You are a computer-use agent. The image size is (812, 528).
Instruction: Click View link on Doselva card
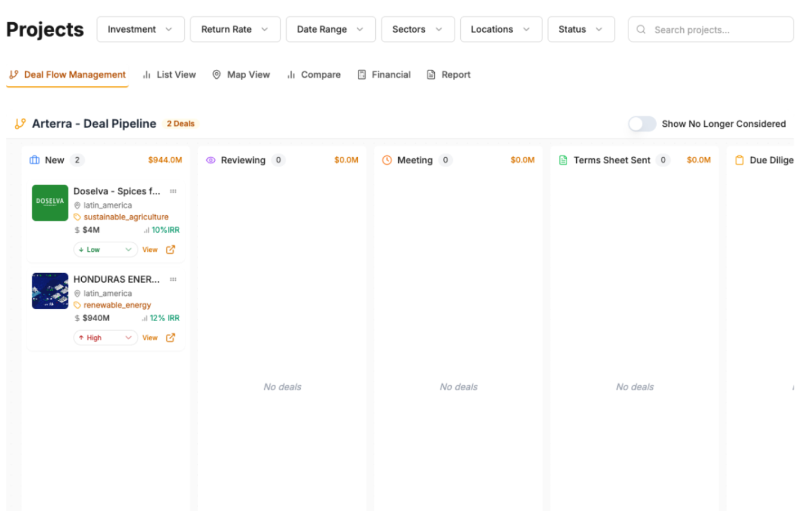[x=150, y=250]
